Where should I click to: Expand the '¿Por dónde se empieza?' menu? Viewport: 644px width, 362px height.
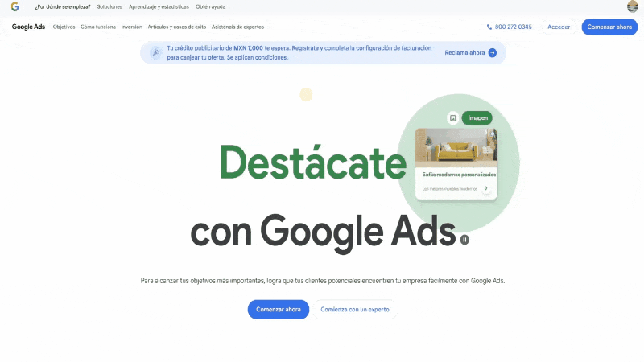(x=63, y=6)
